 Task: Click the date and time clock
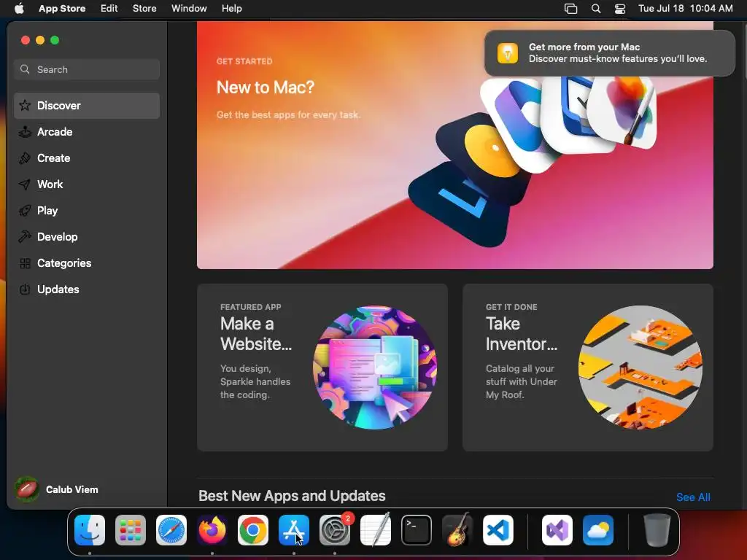click(686, 9)
